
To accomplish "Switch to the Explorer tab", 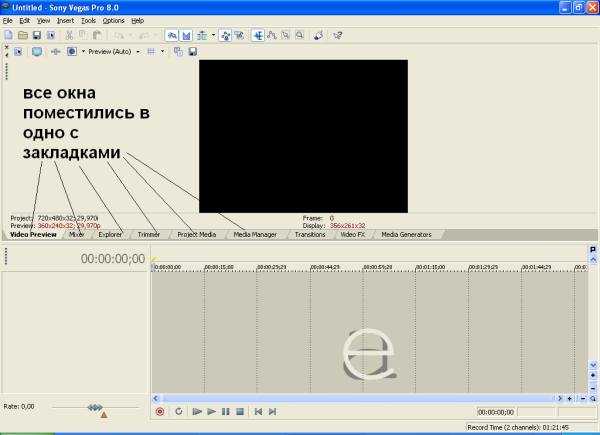I will pyautogui.click(x=110, y=235).
